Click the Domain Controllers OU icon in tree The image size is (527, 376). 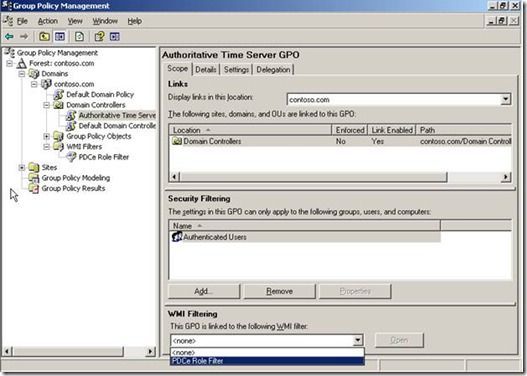[x=59, y=105]
